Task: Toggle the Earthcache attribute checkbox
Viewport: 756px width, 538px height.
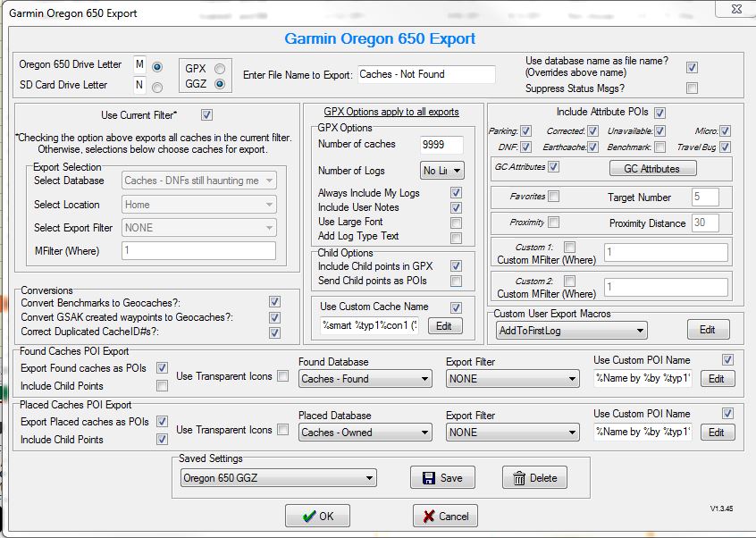Action: click(592, 147)
